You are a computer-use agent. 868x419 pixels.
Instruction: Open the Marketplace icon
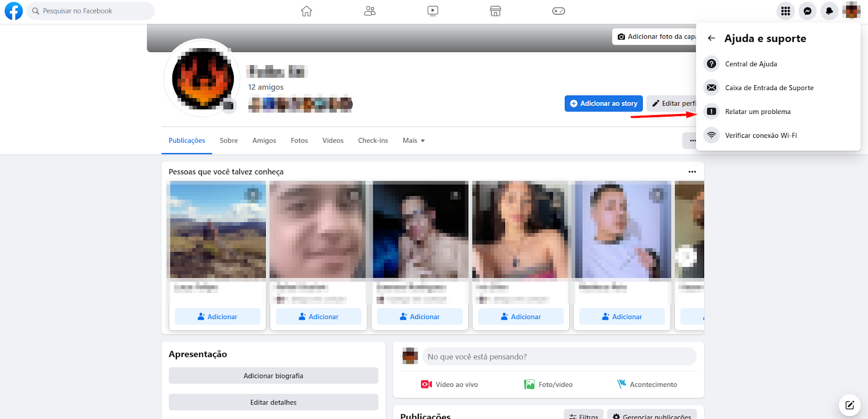(495, 11)
